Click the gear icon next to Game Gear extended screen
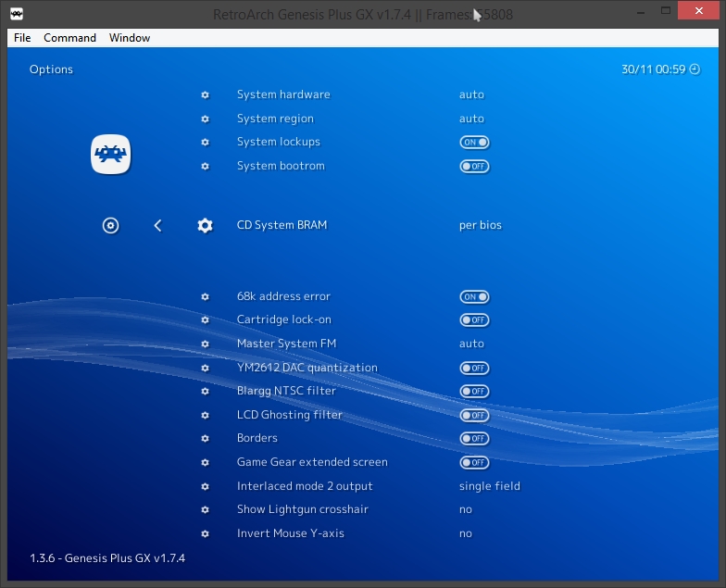The width and height of the screenshot is (726, 588). coord(206,463)
